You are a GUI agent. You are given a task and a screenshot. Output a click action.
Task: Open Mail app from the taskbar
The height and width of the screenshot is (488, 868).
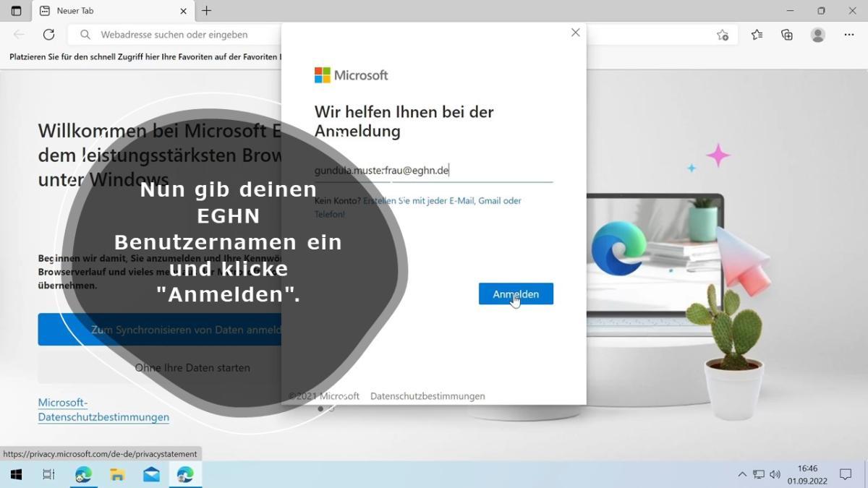151,474
